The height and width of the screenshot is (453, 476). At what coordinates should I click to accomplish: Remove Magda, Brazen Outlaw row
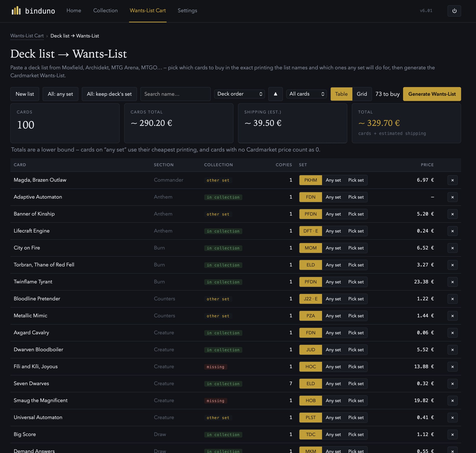click(452, 180)
